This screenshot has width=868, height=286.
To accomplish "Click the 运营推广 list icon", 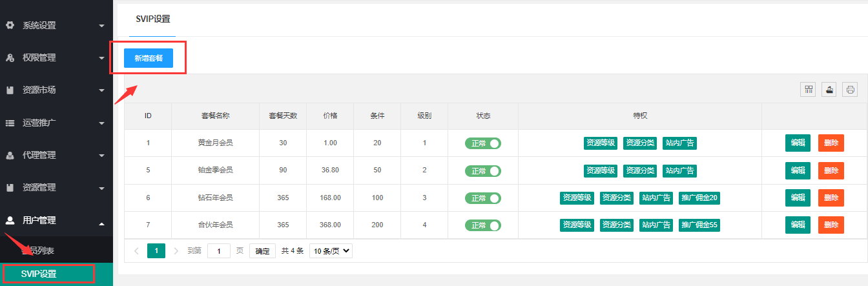I will coord(10,123).
